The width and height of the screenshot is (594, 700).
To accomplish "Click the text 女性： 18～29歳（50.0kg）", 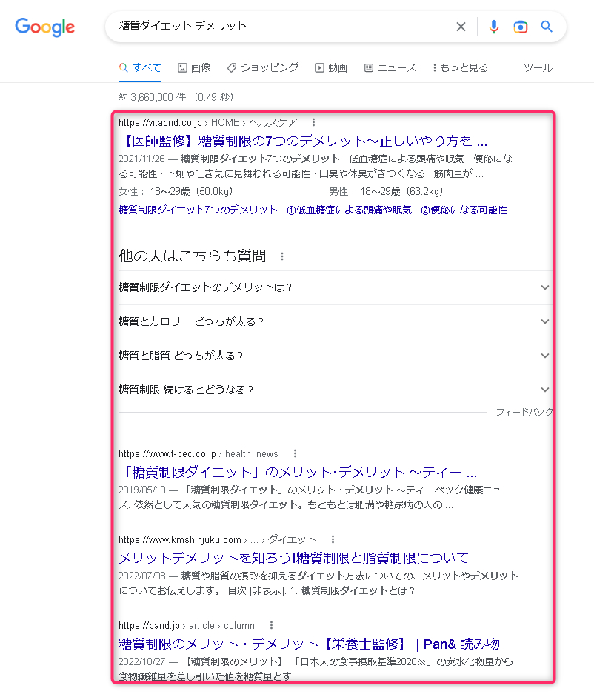I will 176,192.
